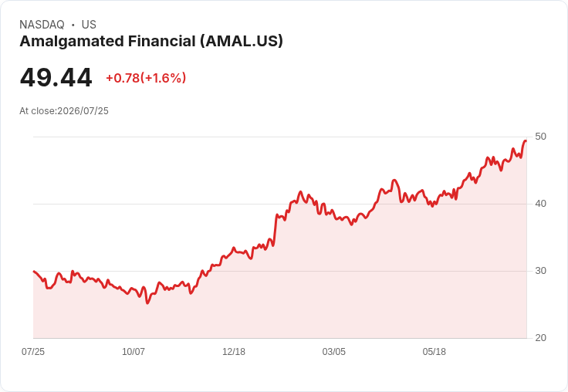The height and width of the screenshot is (392, 568).
Task: Click the Amalgamated Financial (AMAL.US) title
Action: click(151, 42)
